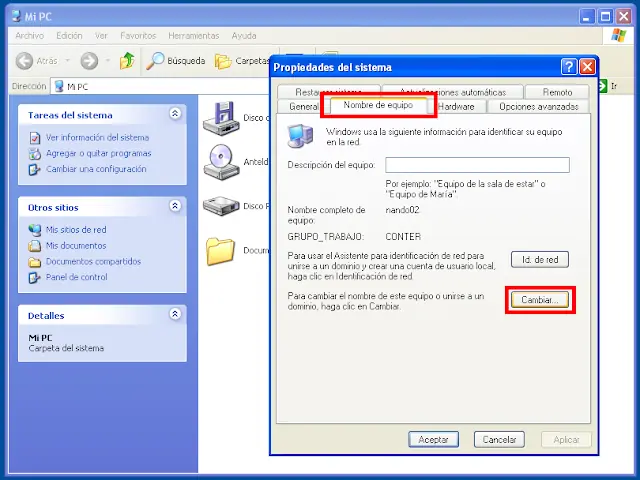Switch to the General tab
Viewport: 640px width, 480px height.
[x=303, y=107]
